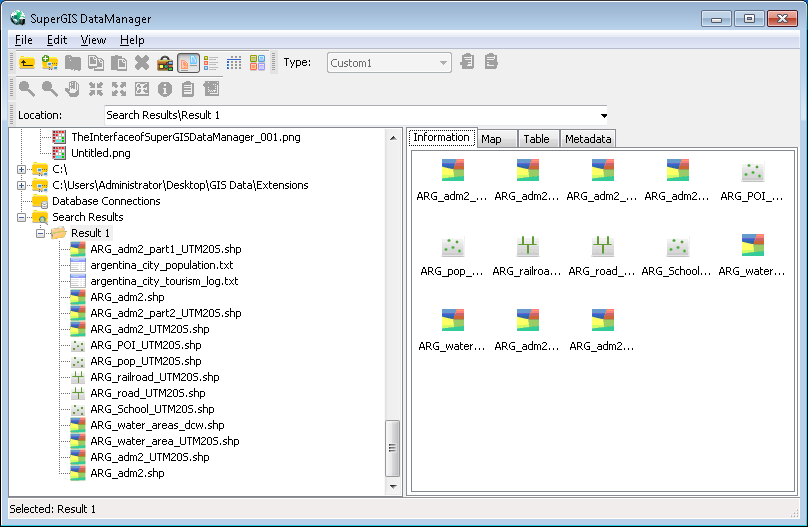Click the tree scrollbar up arrow

393,138
